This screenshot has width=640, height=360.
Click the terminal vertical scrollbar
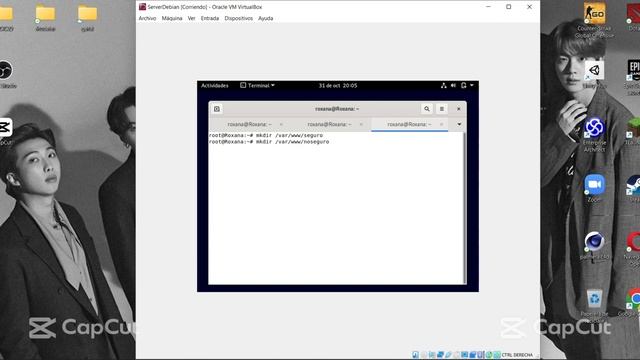[464, 208]
